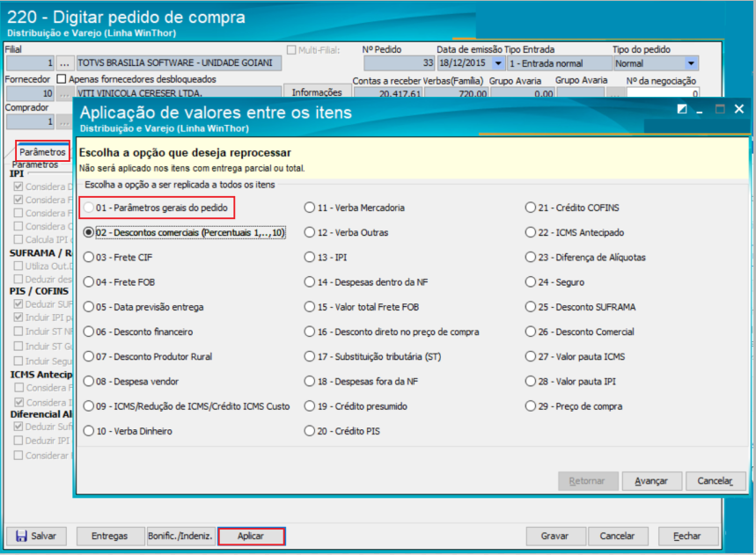Open the Tipo do pedido dropdown

click(691, 63)
